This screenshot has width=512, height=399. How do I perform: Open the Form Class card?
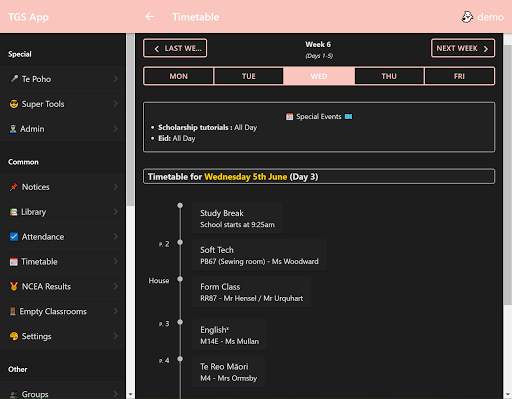(x=252, y=292)
